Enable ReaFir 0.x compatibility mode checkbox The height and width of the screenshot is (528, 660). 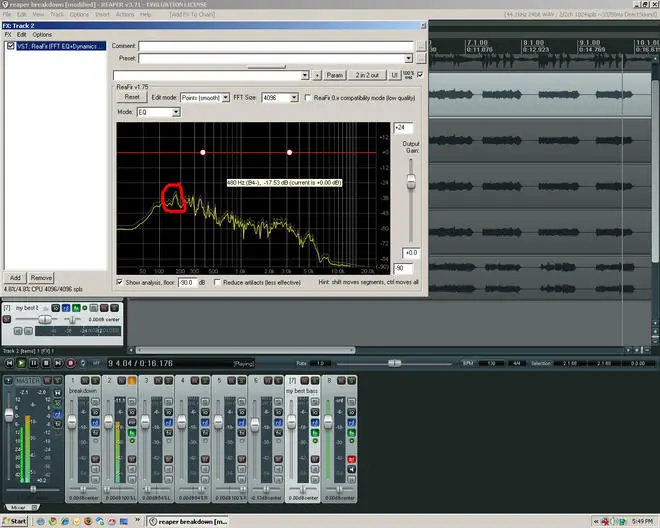[308, 98]
